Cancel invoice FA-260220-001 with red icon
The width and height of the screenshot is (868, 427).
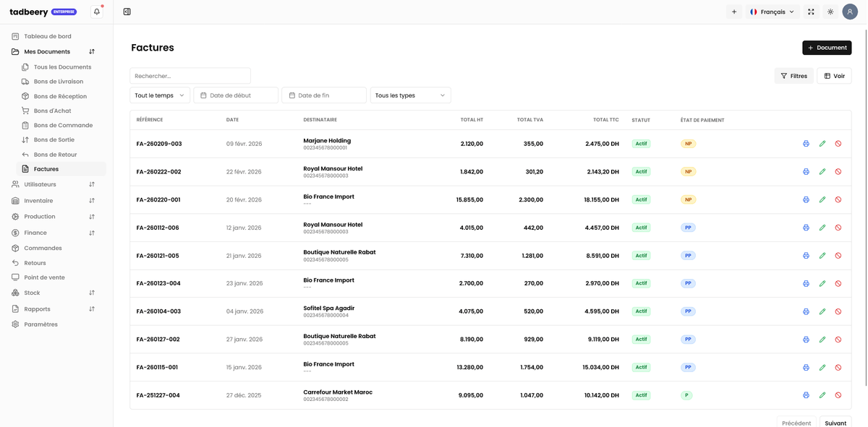838,200
